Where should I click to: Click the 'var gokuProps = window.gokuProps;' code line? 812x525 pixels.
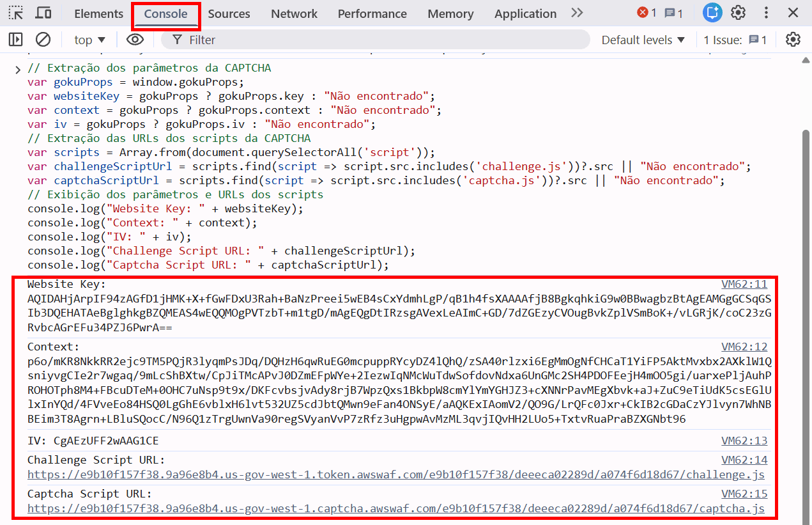(136, 82)
